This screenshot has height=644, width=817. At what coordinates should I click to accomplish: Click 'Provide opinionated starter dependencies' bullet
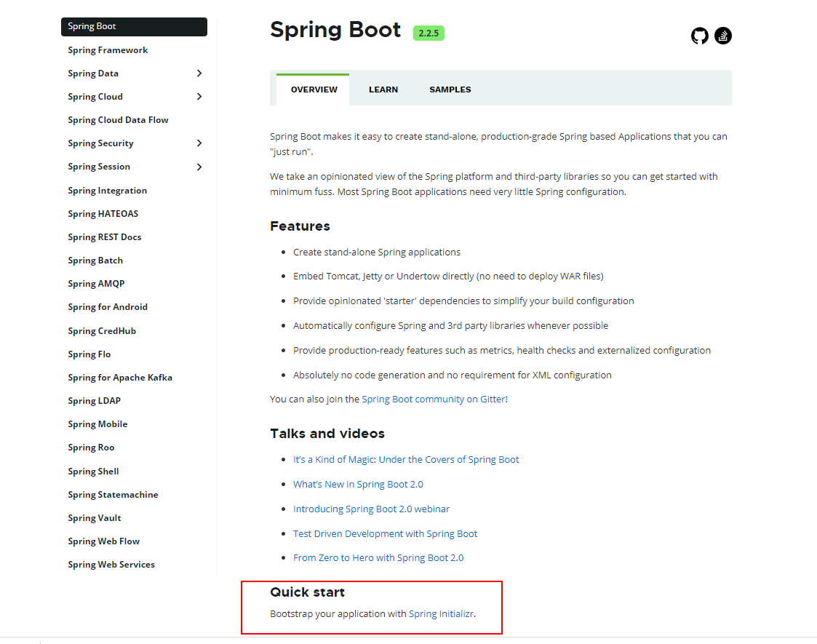[x=463, y=301]
